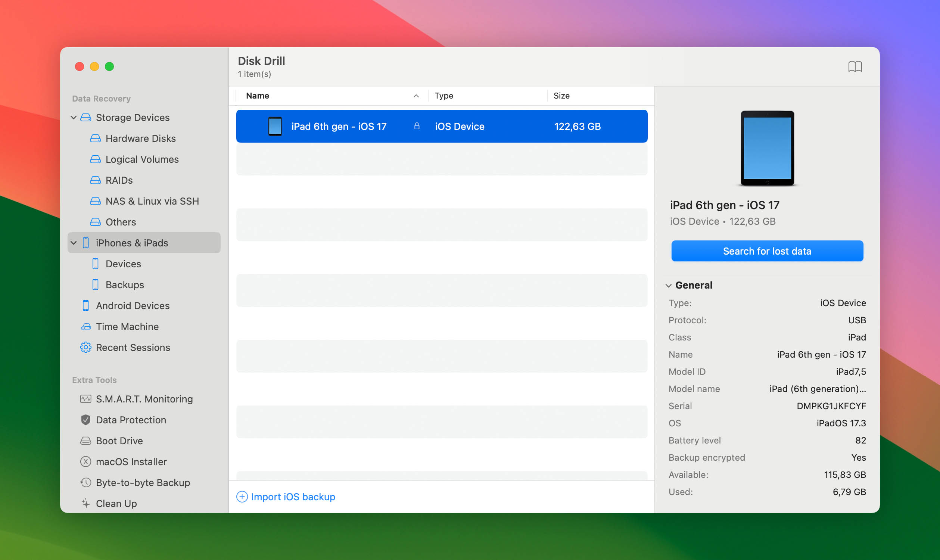The height and width of the screenshot is (560, 940).
Task: Collapse the iPhones & iPads tree chevron
Action: click(x=74, y=243)
